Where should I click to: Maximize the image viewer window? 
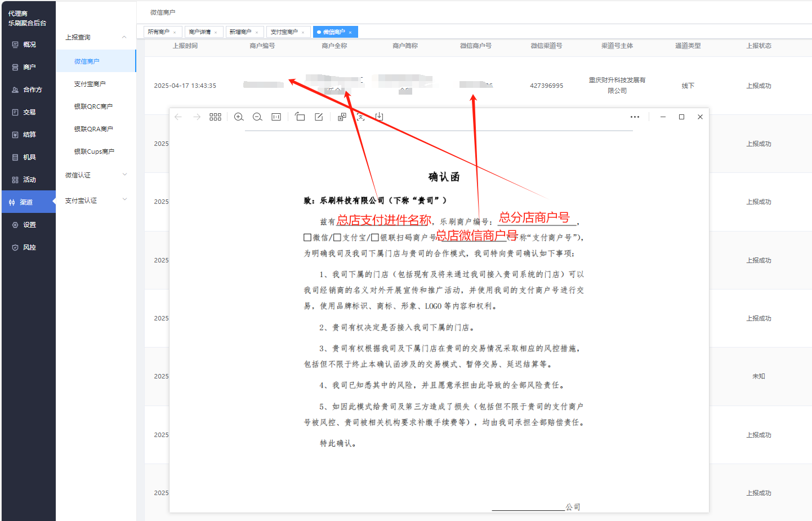point(681,117)
